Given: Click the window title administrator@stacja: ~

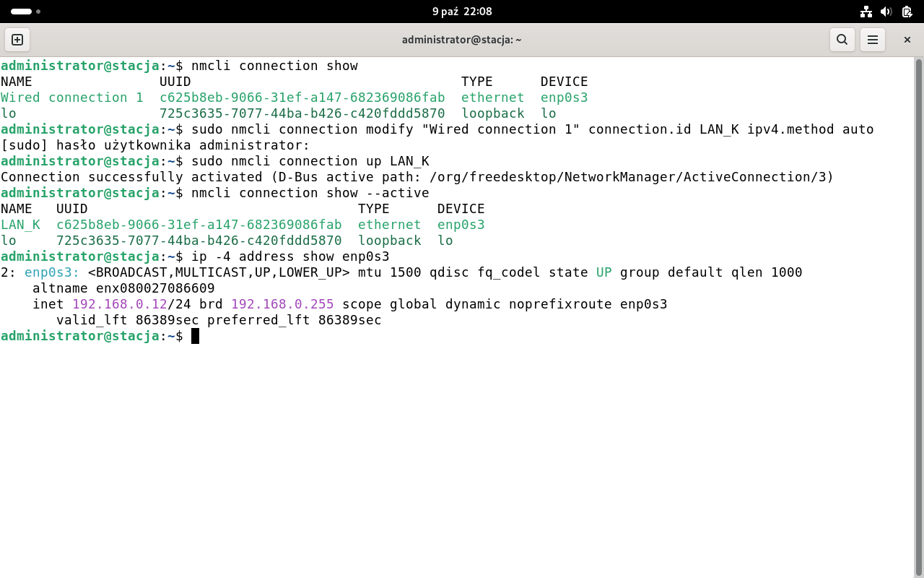Looking at the screenshot, I should click(x=462, y=40).
